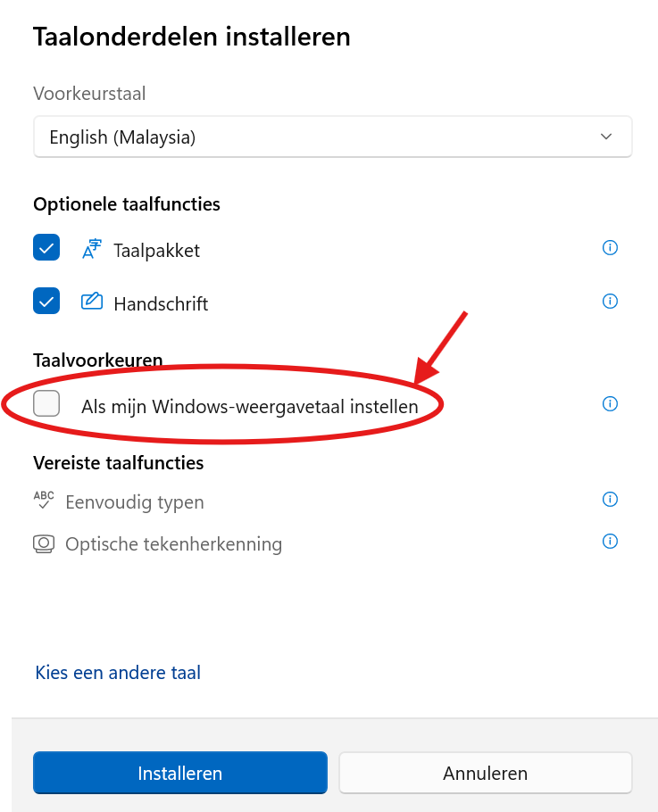Image resolution: width=658 pixels, height=812 pixels.
Task: Click the Installeren button
Action: coord(179,773)
